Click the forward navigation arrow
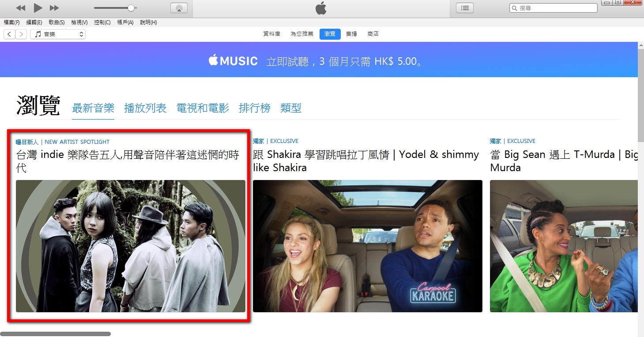 pos(21,34)
